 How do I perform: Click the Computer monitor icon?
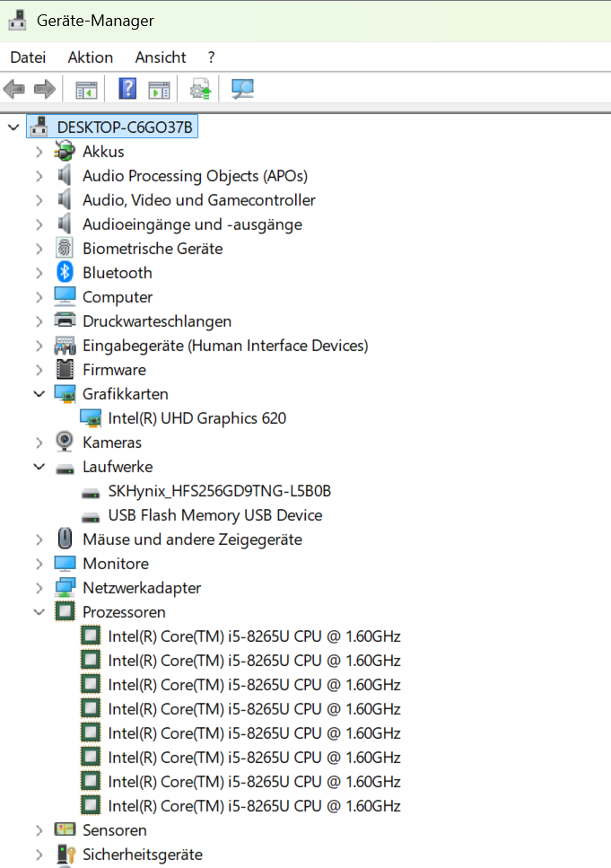click(65, 296)
